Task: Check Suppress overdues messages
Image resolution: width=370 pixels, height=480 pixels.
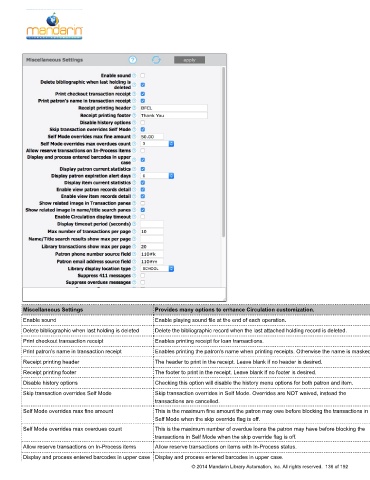Action: [143, 283]
